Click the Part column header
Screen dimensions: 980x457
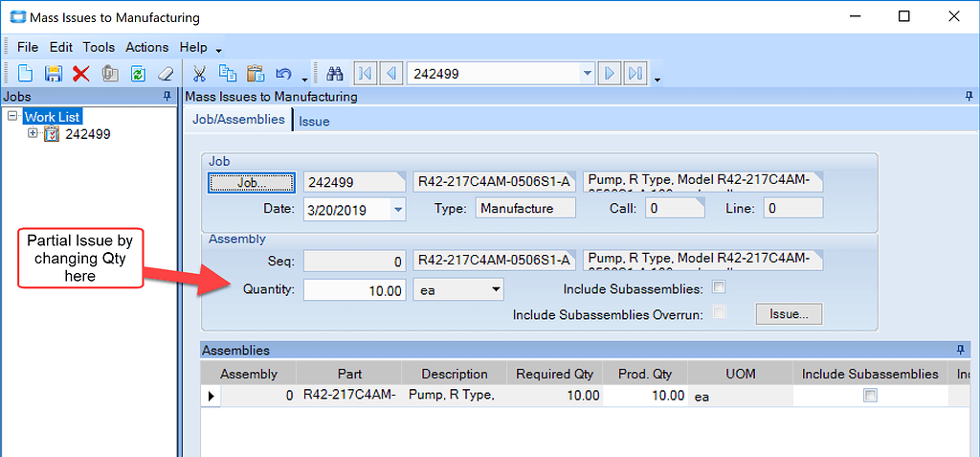pyautogui.click(x=349, y=374)
